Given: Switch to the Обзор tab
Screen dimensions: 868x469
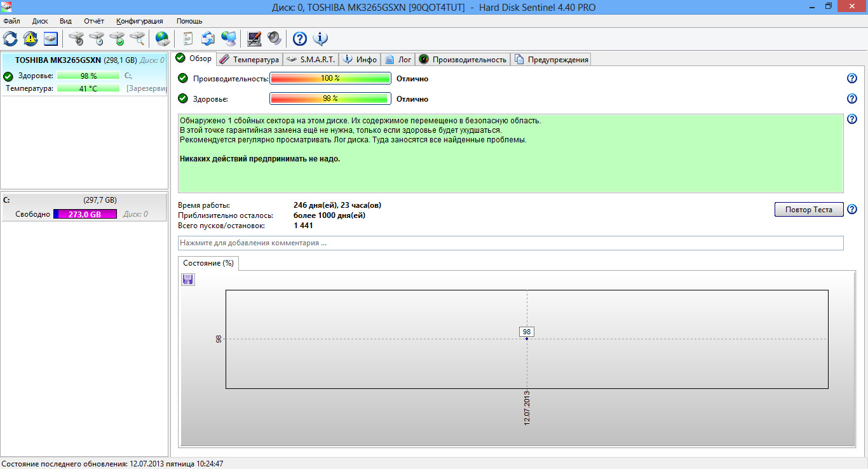Looking at the screenshot, I should [x=194, y=58].
